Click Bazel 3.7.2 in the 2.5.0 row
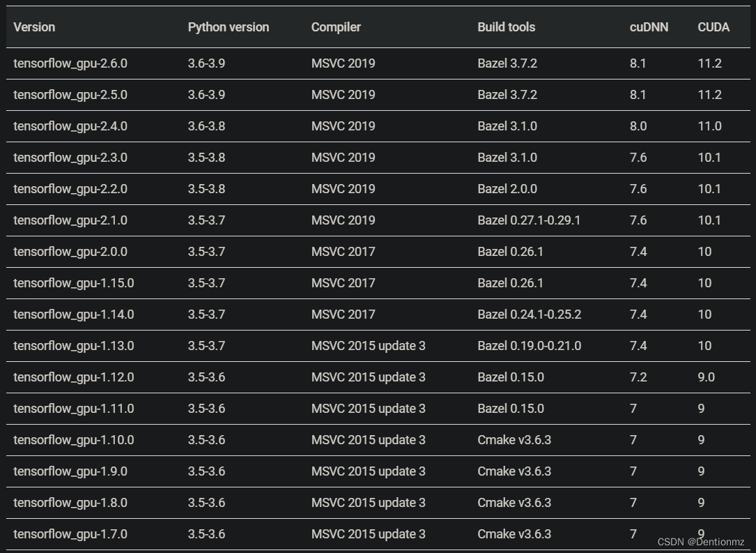Screen dimensions: 756x553 click(x=507, y=95)
